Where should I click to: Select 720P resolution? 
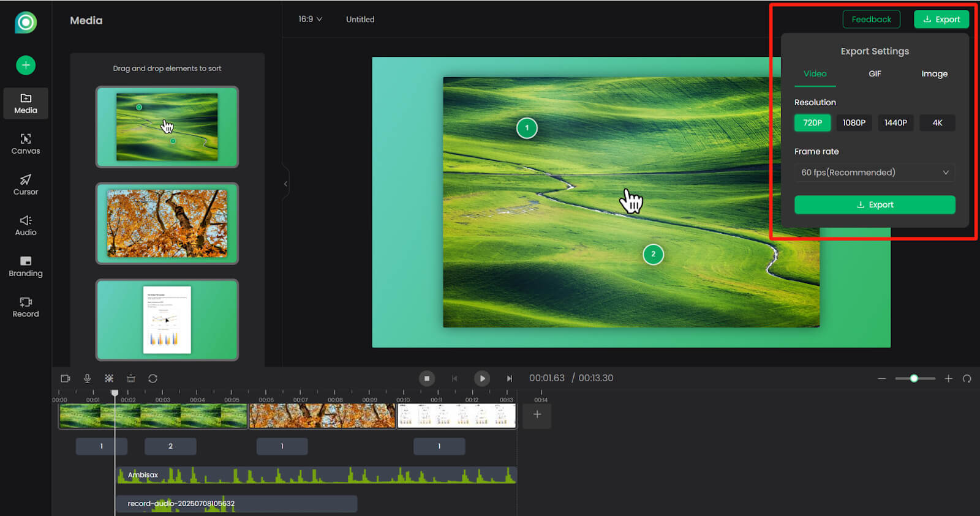pyautogui.click(x=812, y=122)
